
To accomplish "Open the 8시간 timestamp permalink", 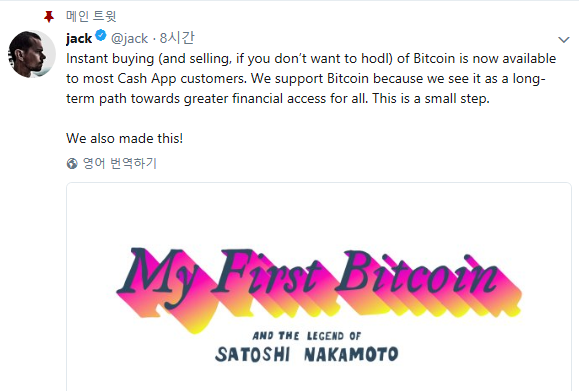I will click(x=177, y=38).
